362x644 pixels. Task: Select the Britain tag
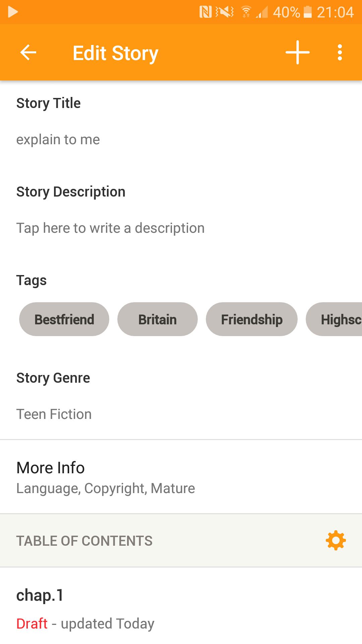pyautogui.click(x=158, y=319)
